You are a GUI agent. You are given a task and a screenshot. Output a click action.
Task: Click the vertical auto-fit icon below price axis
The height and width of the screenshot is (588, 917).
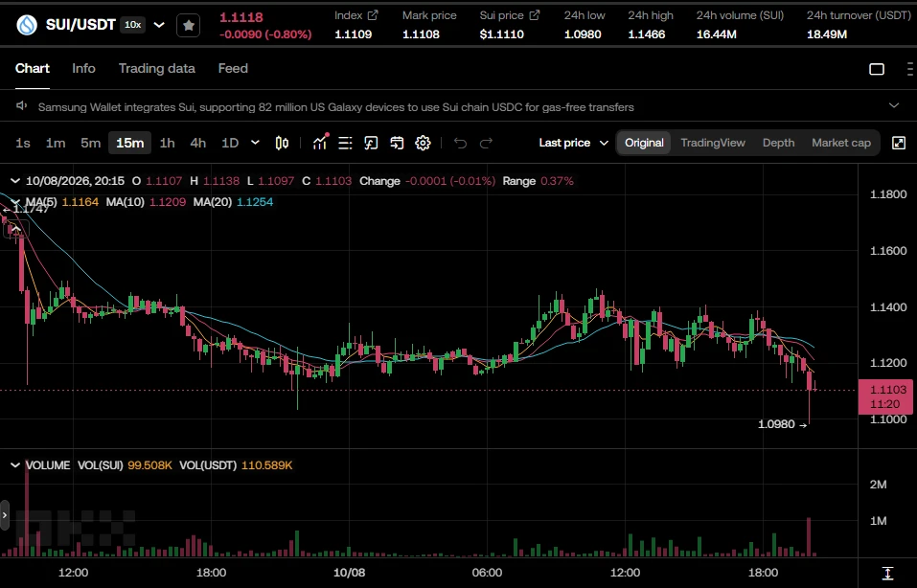[887, 573]
